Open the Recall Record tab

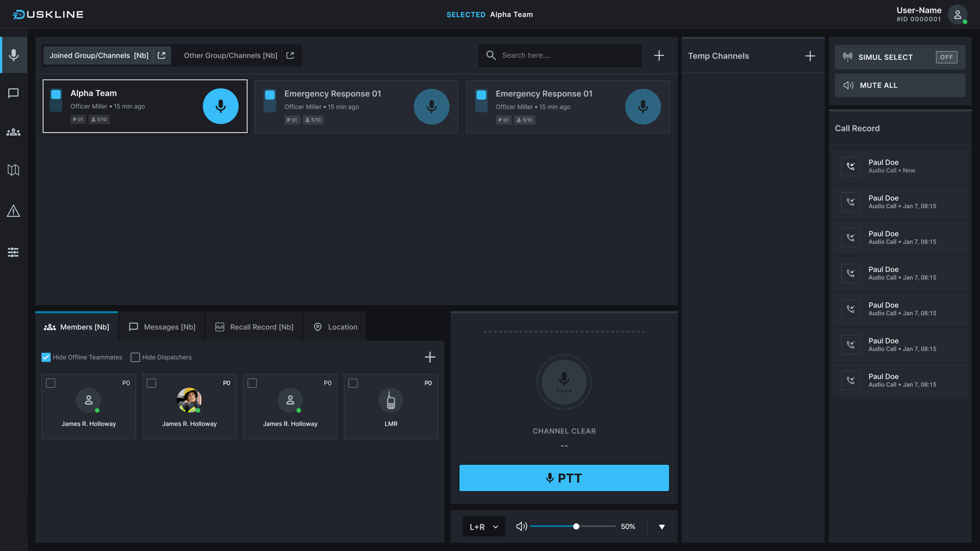(x=254, y=327)
